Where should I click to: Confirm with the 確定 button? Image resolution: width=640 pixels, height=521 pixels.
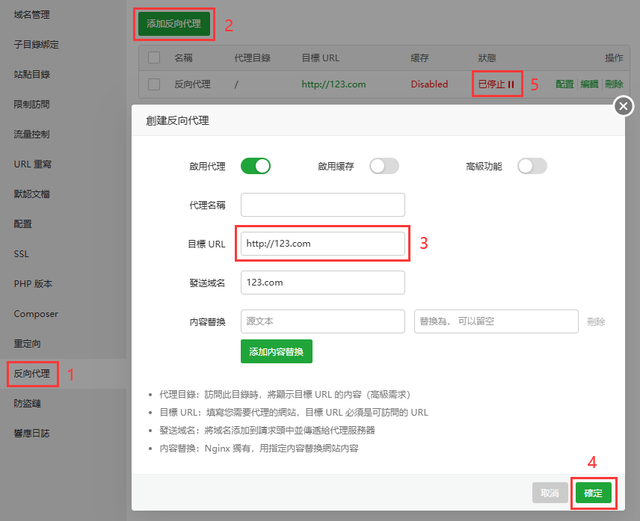point(593,492)
